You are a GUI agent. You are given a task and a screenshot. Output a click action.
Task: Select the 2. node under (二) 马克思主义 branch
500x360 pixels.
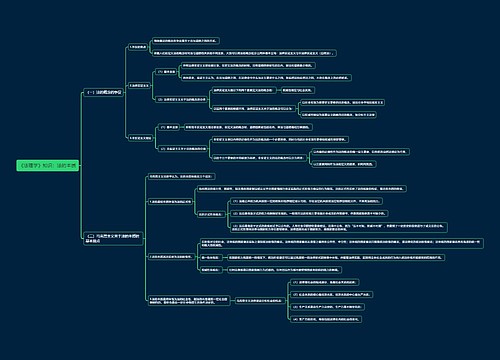click(171, 257)
